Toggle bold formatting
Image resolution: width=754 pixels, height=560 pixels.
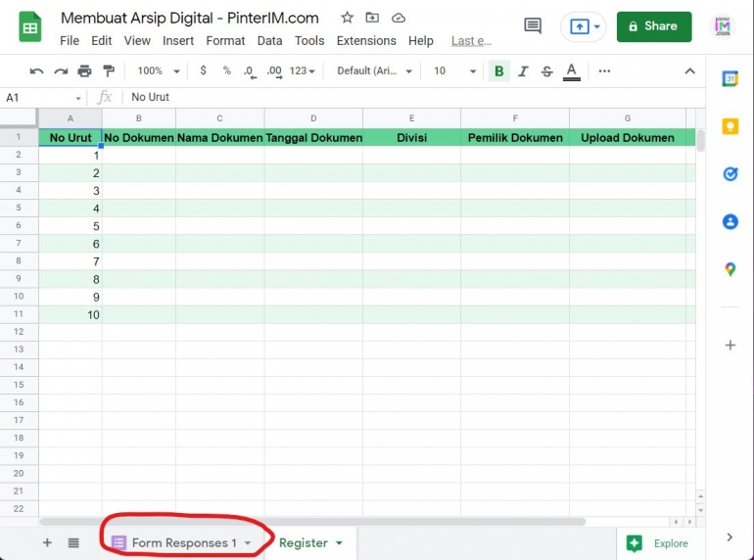(499, 71)
